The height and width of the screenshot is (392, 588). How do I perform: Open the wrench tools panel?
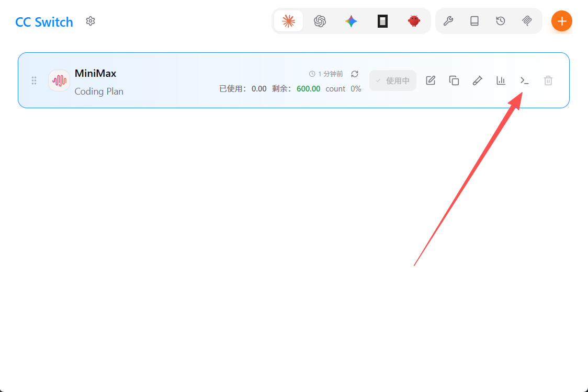click(448, 21)
